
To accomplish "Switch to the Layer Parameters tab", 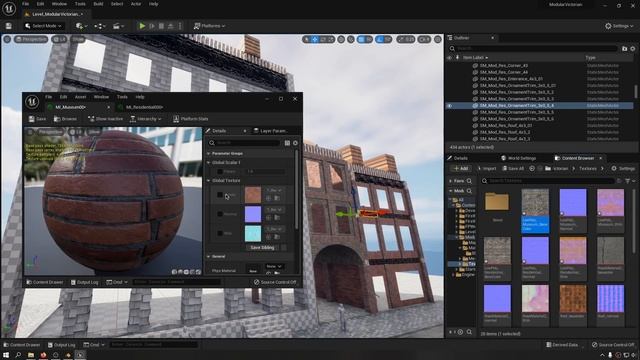I will [270, 131].
